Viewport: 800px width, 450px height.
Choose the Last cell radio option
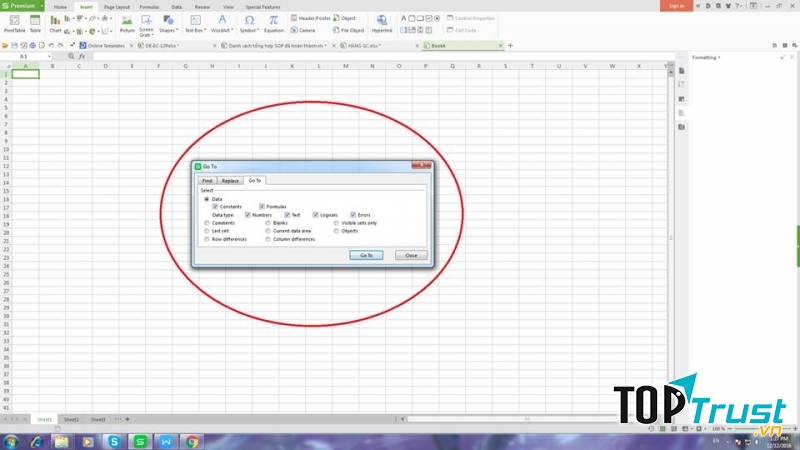[206, 231]
